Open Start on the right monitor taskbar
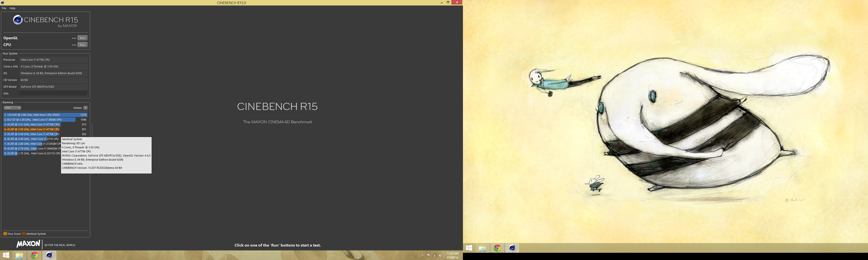The width and height of the screenshot is (868, 260). [x=469, y=248]
